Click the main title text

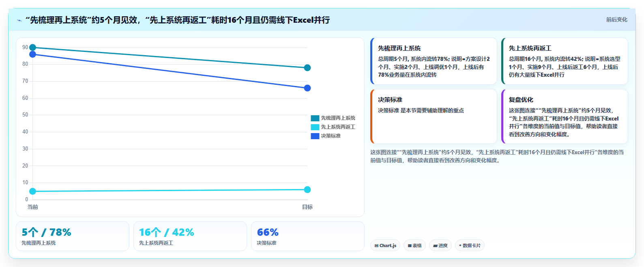coord(178,20)
